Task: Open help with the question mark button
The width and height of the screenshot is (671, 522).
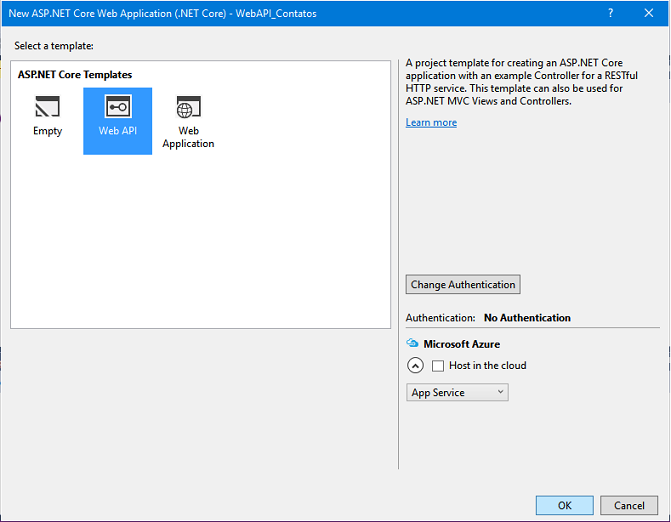Action: (x=611, y=13)
